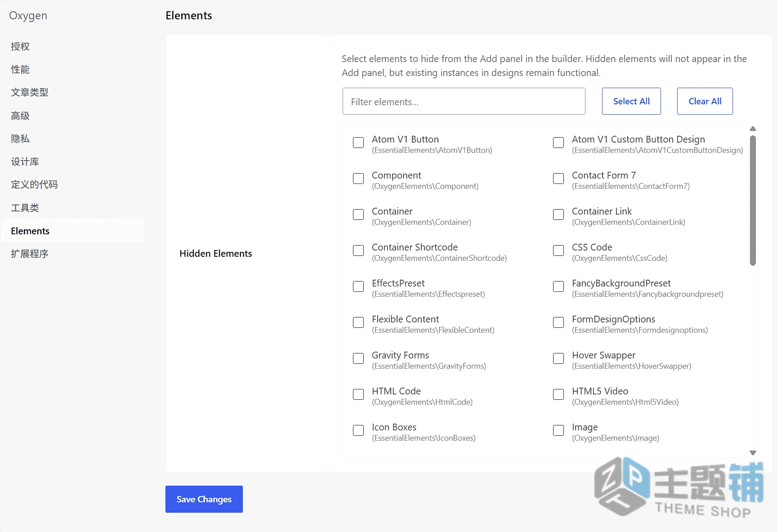Tick the Contact Form 7 checkbox
This screenshot has width=777, height=532.
point(558,179)
